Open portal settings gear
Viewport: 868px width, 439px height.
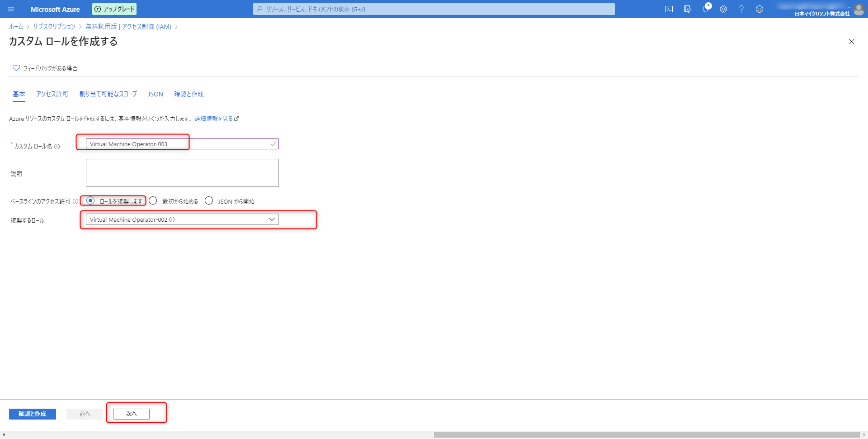pos(723,9)
